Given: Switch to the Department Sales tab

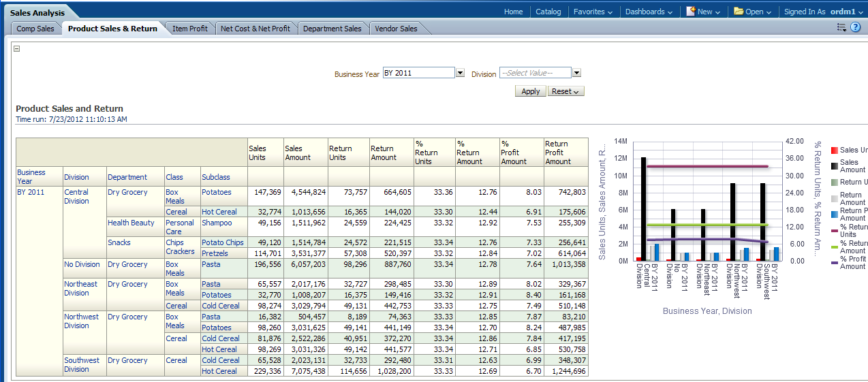Looking at the screenshot, I should coord(332,29).
